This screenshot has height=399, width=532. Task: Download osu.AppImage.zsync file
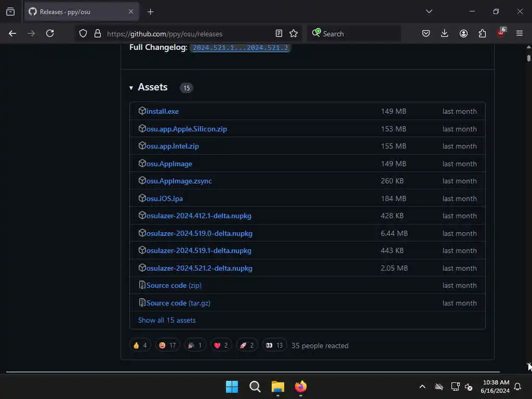click(179, 181)
